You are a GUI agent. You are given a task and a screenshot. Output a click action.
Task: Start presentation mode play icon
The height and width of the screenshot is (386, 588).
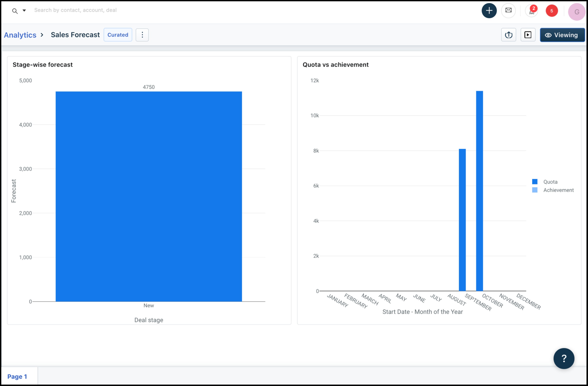(528, 35)
